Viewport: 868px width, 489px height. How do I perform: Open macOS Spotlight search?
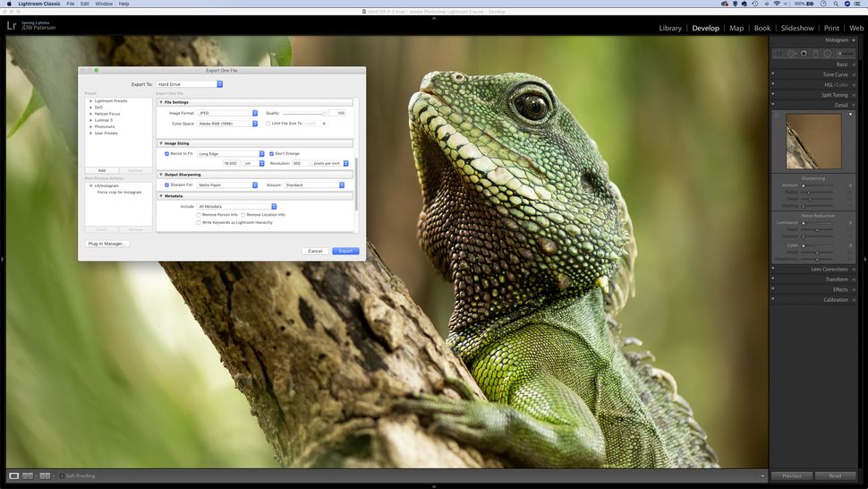[x=836, y=4]
